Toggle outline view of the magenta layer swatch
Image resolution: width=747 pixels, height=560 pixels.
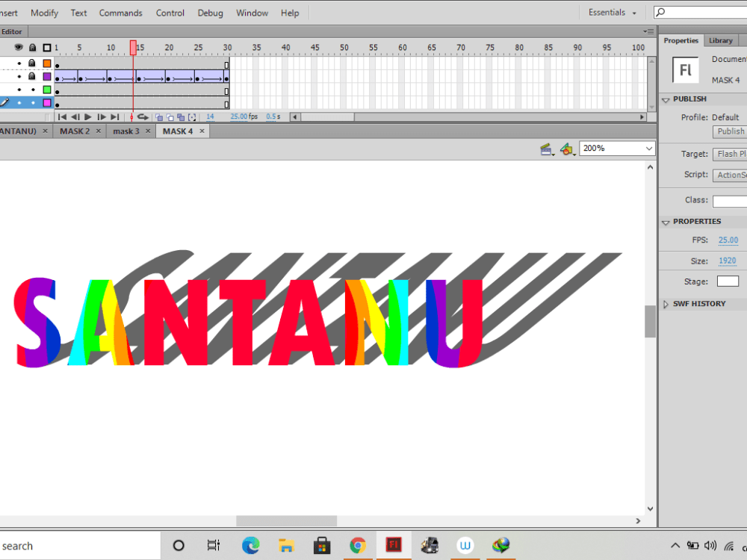pyautogui.click(x=46, y=102)
